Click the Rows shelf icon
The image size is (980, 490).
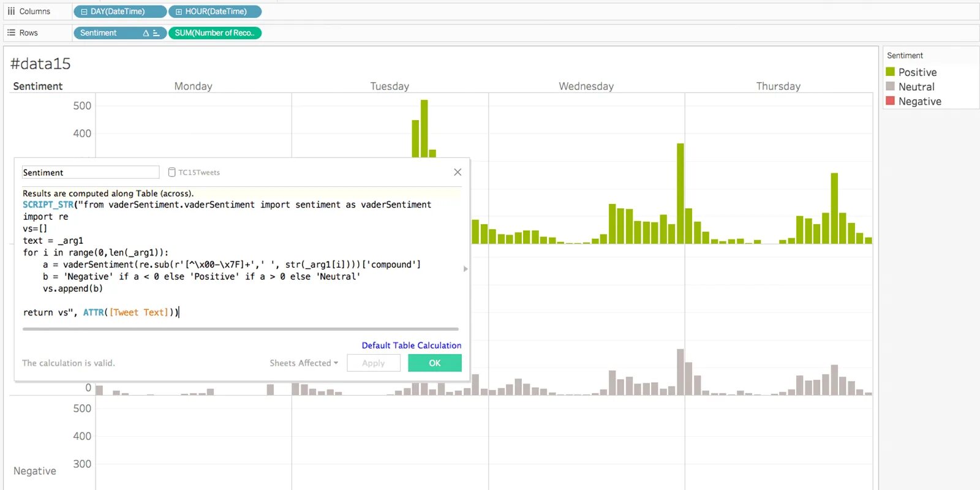click(11, 33)
